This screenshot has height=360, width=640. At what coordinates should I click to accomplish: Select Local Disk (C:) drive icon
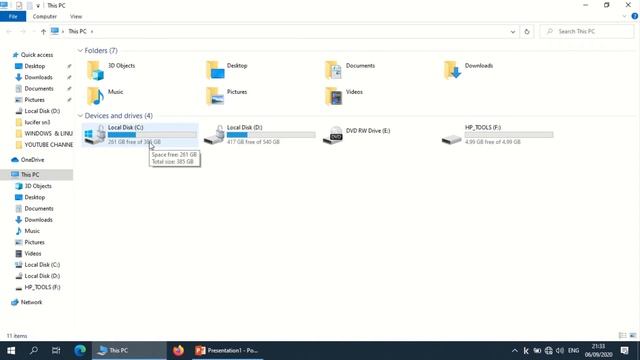pos(95,134)
